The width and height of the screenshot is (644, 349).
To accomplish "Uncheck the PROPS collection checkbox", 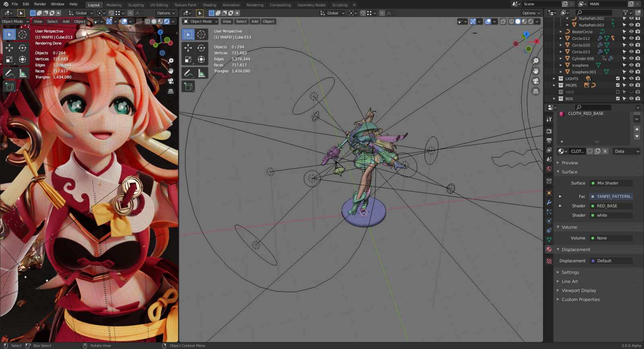I will [618, 85].
